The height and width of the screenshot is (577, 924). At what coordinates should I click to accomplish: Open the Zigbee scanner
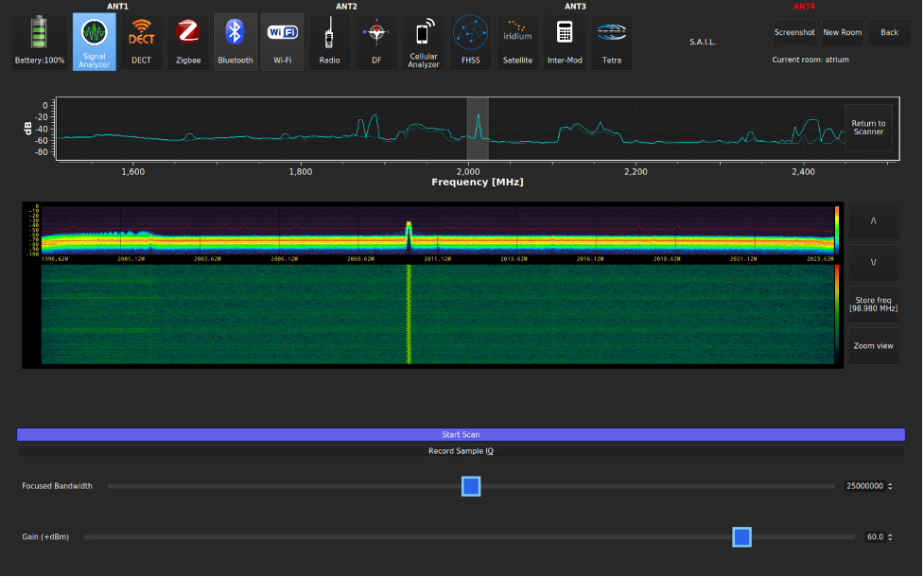pos(187,41)
